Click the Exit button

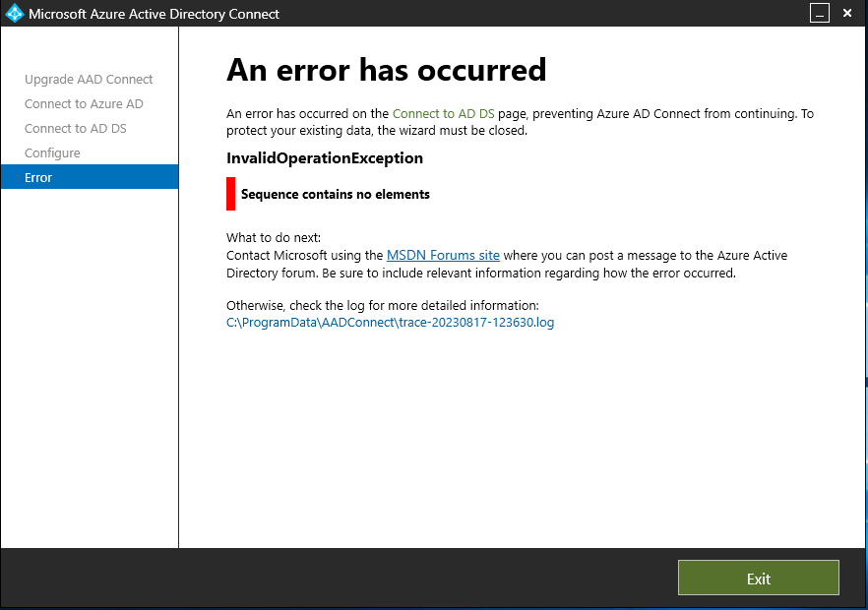point(759,578)
